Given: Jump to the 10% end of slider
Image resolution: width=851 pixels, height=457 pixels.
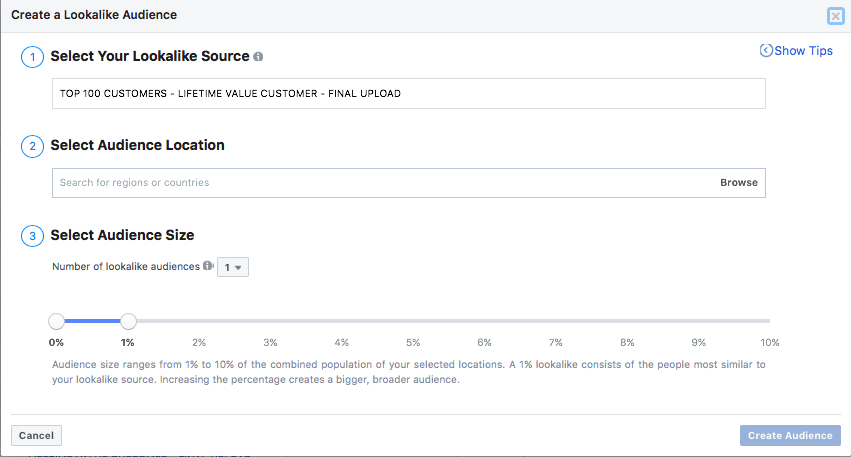Looking at the screenshot, I should pyautogui.click(x=768, y=321).
